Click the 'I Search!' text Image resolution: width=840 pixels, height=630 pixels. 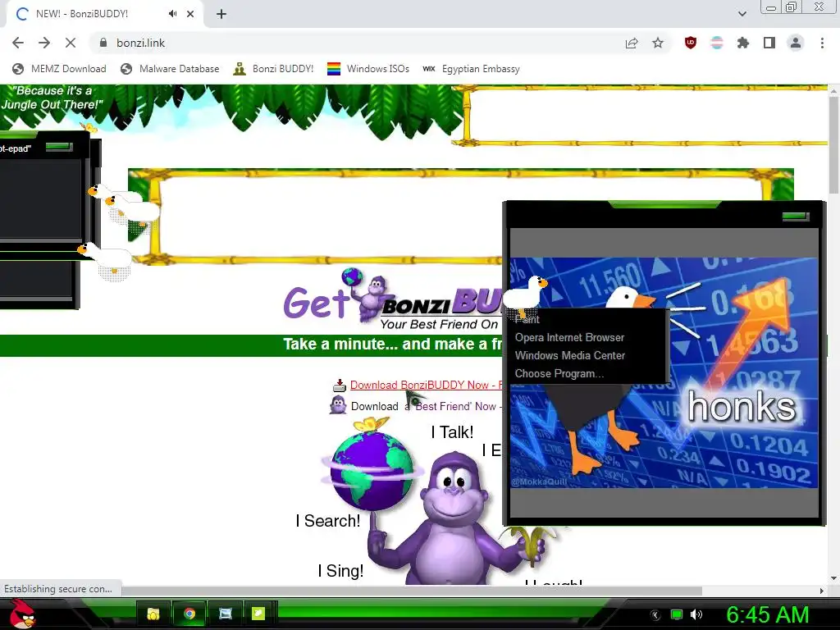point(328,521)
